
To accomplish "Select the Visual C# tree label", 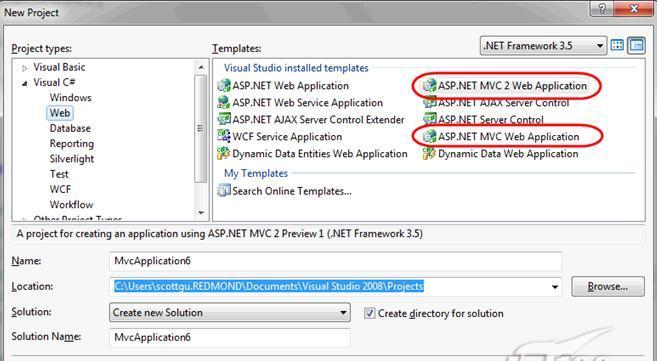I will pos(54,83).
